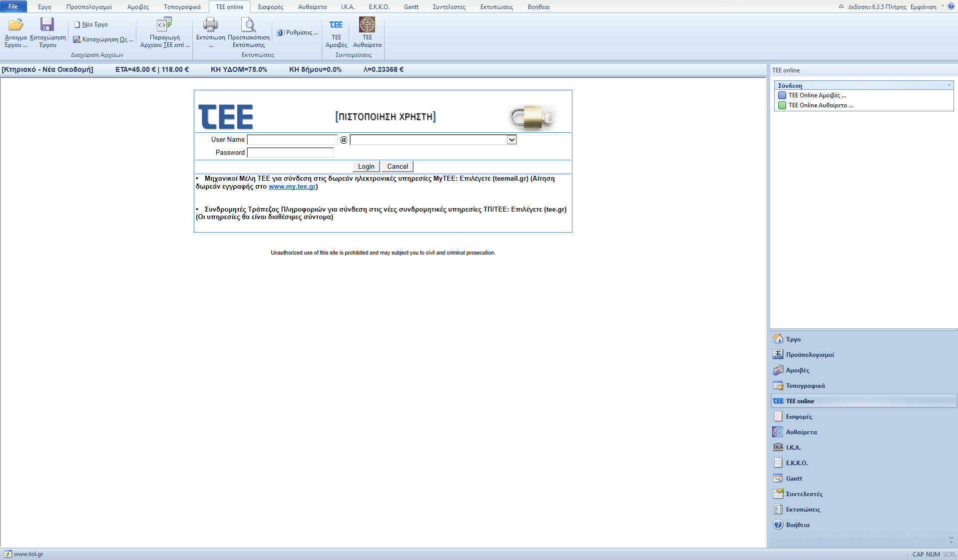
Task: Switch to the Αμοιβές ribbon tab
Action: pos(138,7)
